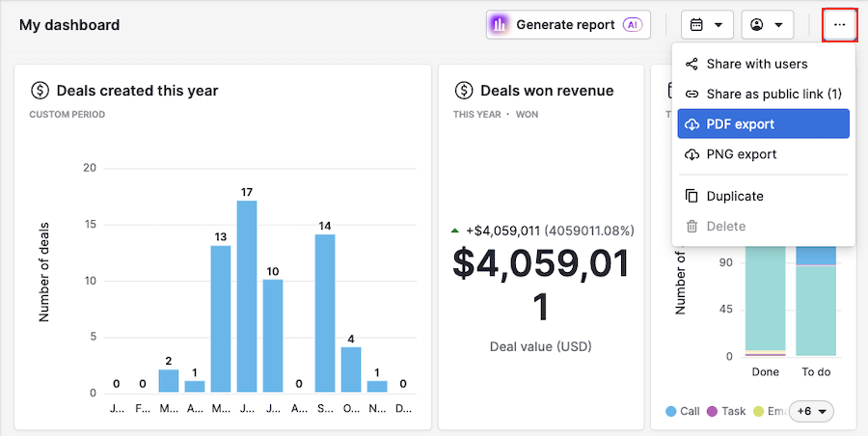Click the dollar icon beside Deals created
The height and width of the screenshot is (436, 868).
point(40,91)
